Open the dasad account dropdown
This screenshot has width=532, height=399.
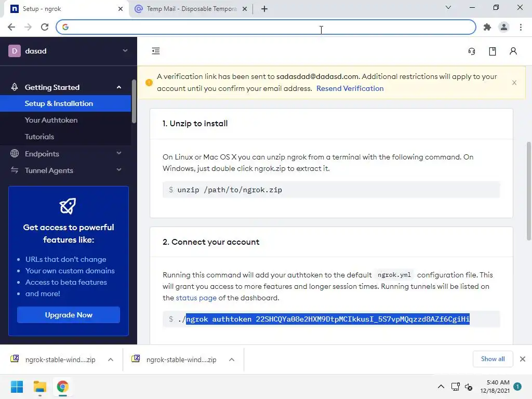click(125, 50)
